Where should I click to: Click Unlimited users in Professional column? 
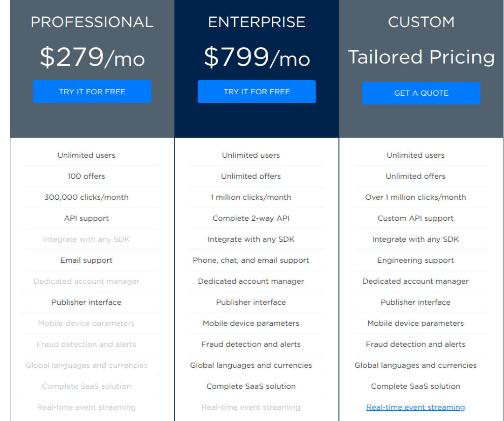[x=86, y=155]
